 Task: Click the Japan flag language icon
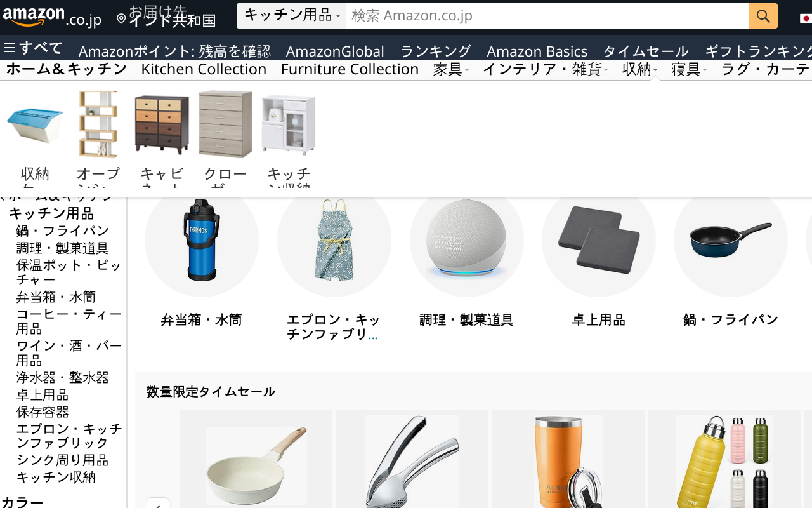pyautogui.click(x=806, y=17)
